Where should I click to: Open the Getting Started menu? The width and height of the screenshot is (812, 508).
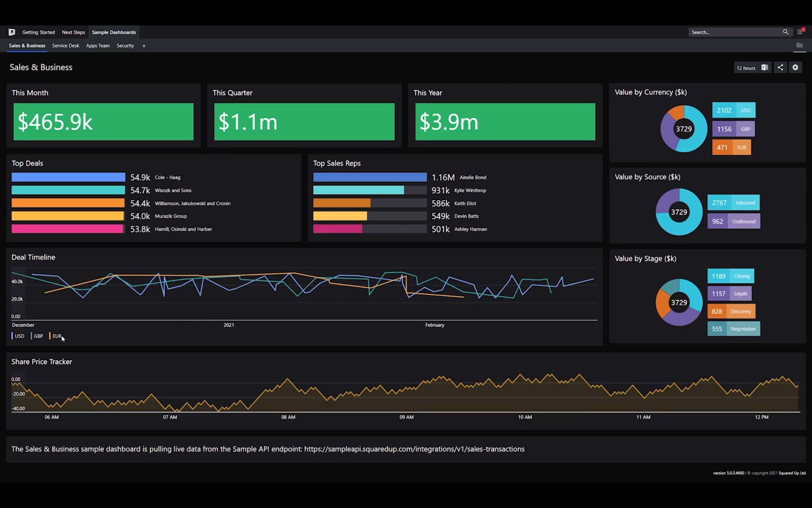coord(38,32)
